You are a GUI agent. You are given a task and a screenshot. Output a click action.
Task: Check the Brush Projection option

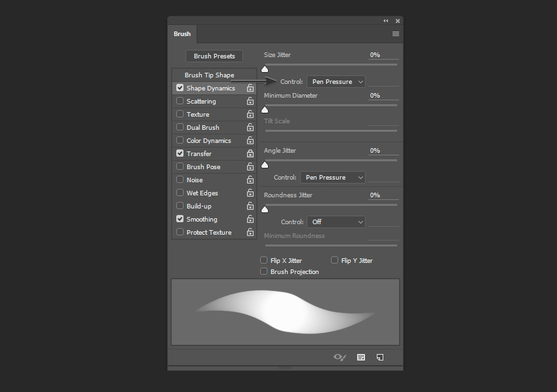(263, 271)
